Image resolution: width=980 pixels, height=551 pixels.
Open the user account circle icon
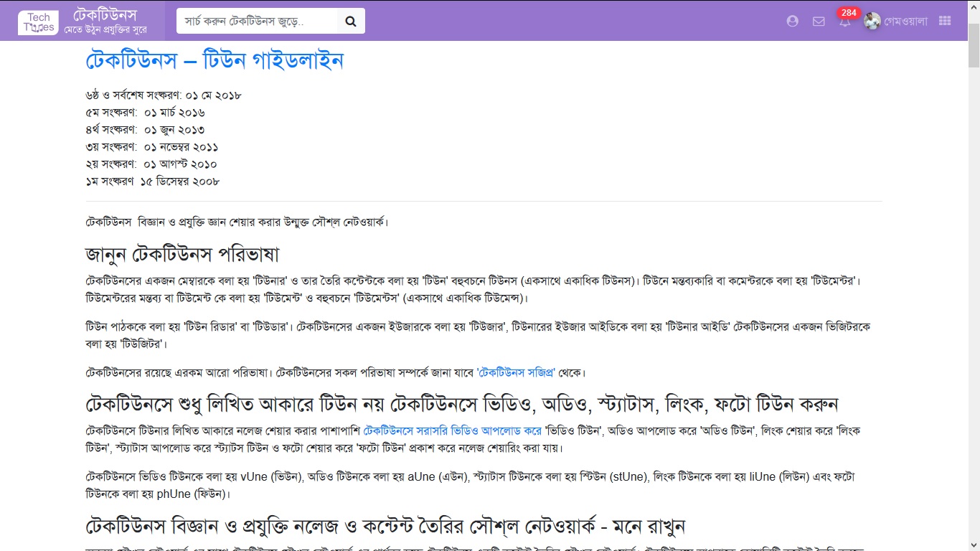[x=793, y=22]
